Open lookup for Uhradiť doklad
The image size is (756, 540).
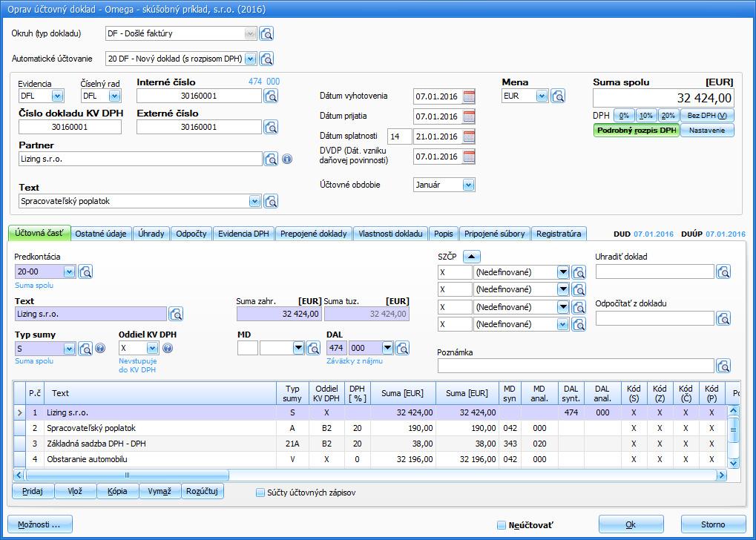tap(723, 272)
